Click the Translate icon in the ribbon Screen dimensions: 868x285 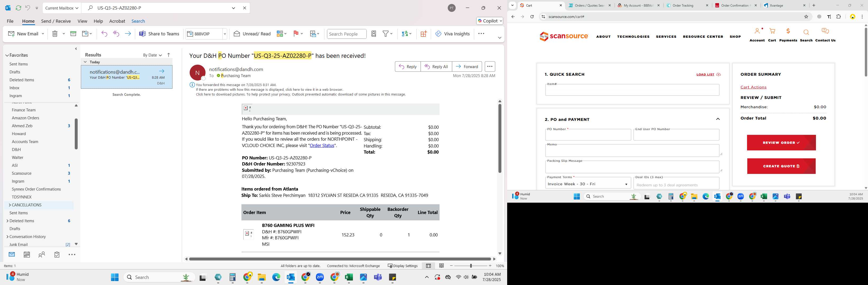(405, 34)
